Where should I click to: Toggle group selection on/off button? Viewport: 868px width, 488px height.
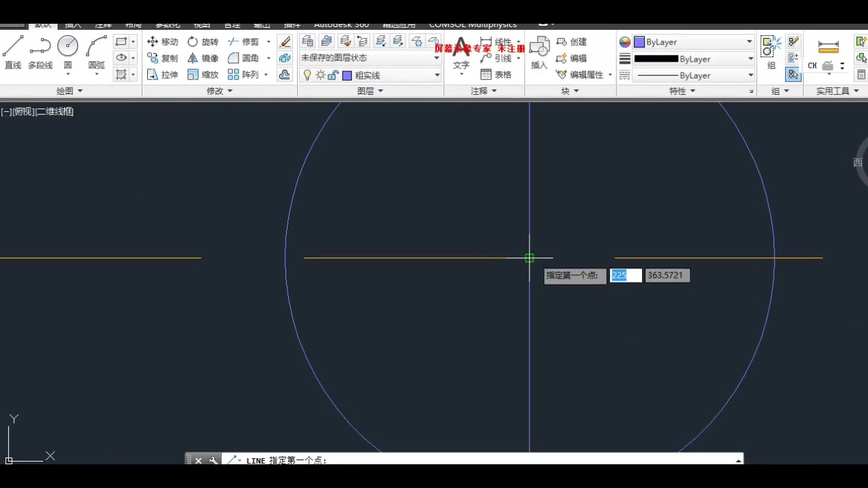793,75
